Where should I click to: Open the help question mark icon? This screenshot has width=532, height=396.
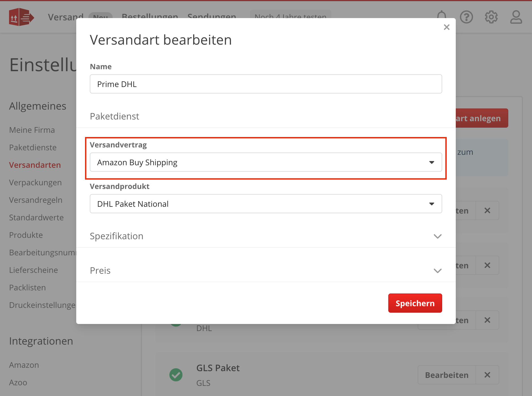(x=466, y=17)
